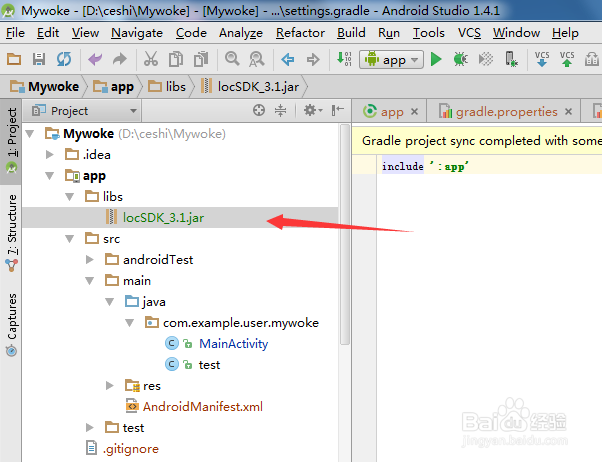This screenshot has height=462, width=602.
Task: Click the Replace search icon
Action: (256, 60)
